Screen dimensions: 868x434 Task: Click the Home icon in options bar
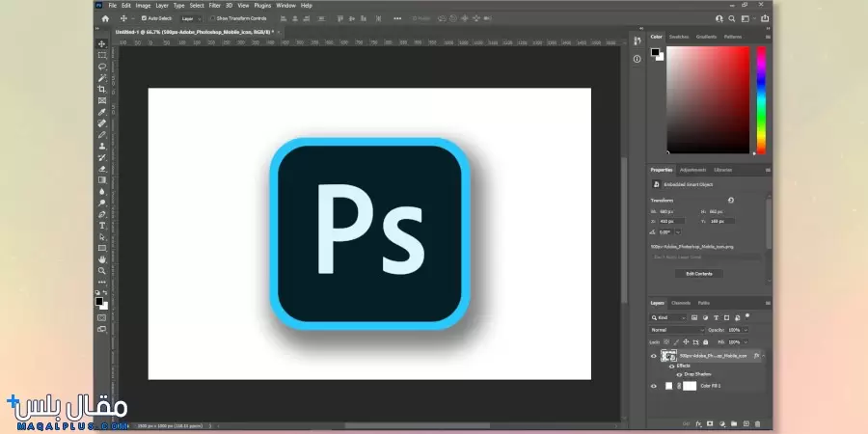point(105,18)
